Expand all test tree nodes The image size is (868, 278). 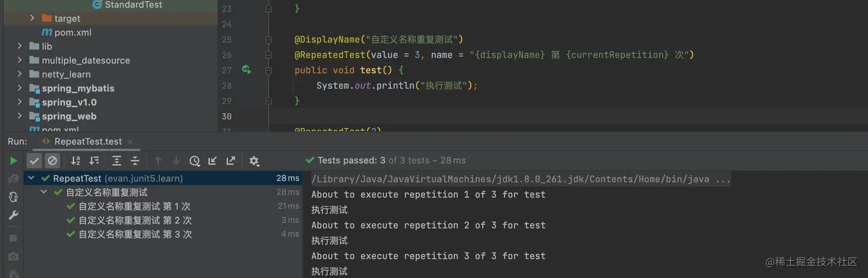(117, 161)
